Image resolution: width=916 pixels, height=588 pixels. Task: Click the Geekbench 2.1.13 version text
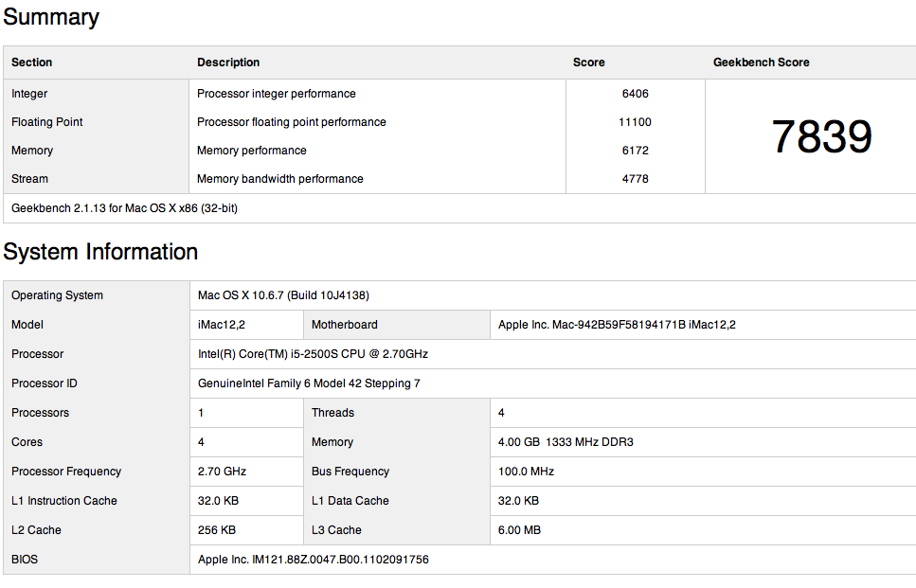click(x=124, y=208)
